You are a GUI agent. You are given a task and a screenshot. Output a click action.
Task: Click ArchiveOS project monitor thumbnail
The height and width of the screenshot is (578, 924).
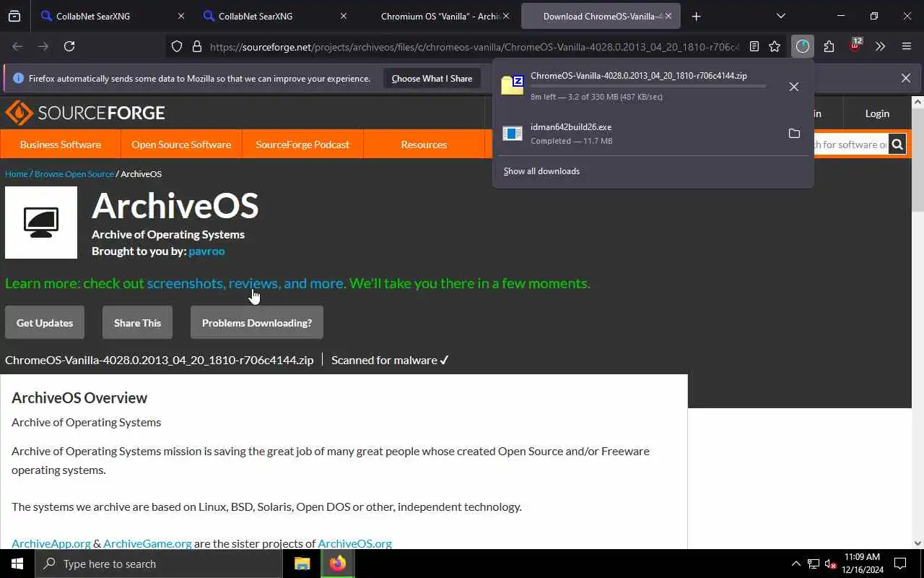click(x=41, y=223)
